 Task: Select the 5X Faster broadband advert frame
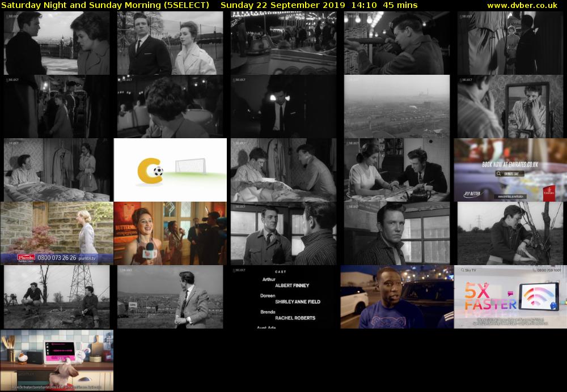coord(510,297)
